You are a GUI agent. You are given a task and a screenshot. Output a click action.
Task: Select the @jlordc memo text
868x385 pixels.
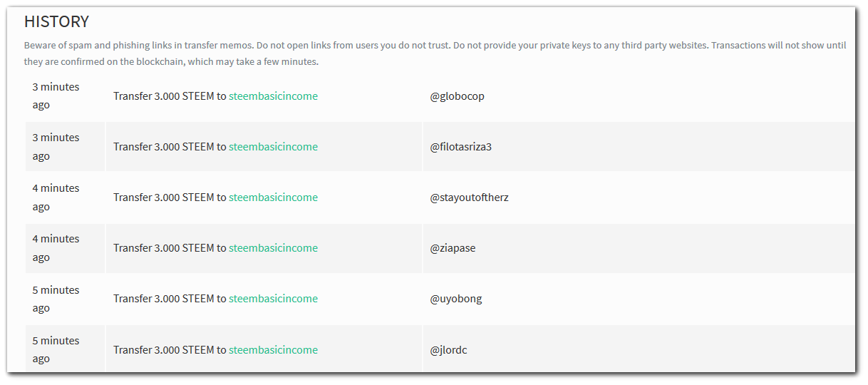click(448, 350)
